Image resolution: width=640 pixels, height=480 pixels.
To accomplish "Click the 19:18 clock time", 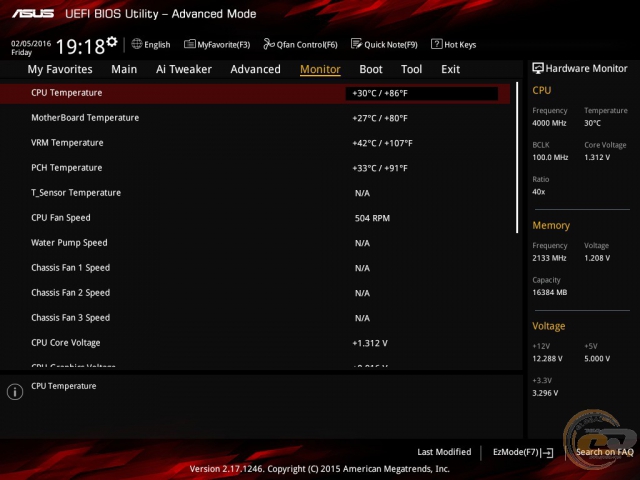I will coord(80,47).
